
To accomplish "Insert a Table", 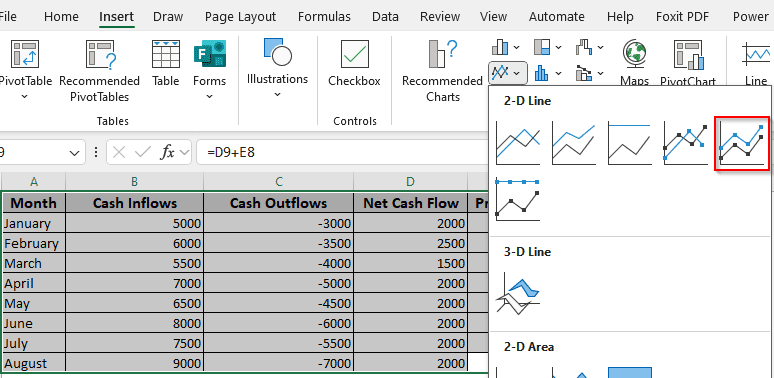I will [x=166, y=63].
